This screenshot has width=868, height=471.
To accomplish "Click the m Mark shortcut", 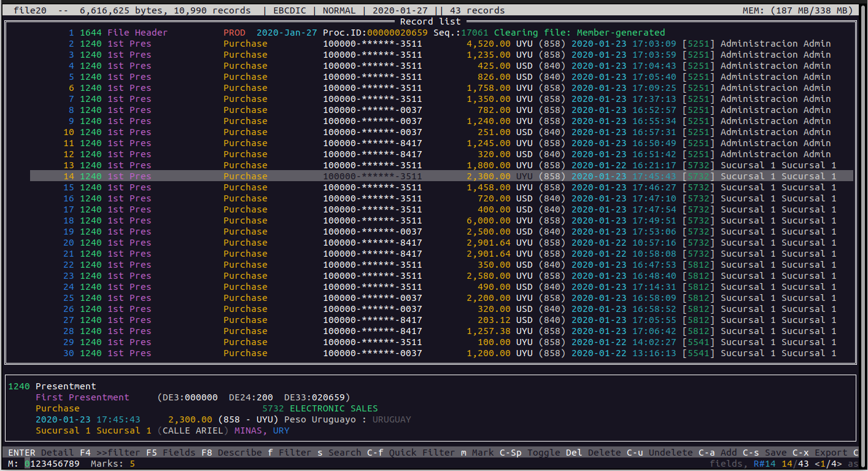I will tap(477, 453).
